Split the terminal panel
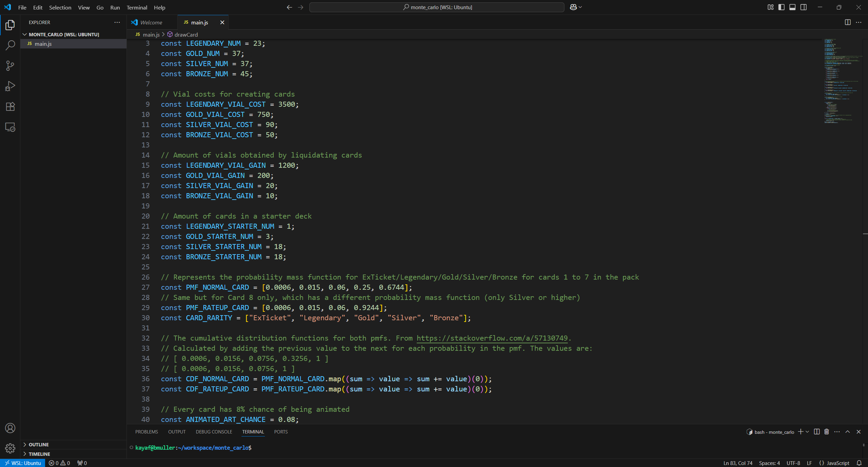The image size is (868, 467). click(x=817, y=432)
